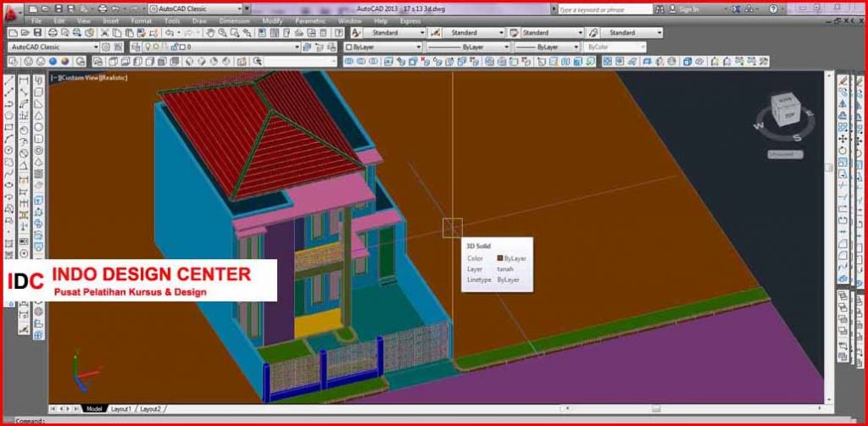Toggle layer 0 freeze sun icon
Viewport: 868px width, 426px height.
156,47
